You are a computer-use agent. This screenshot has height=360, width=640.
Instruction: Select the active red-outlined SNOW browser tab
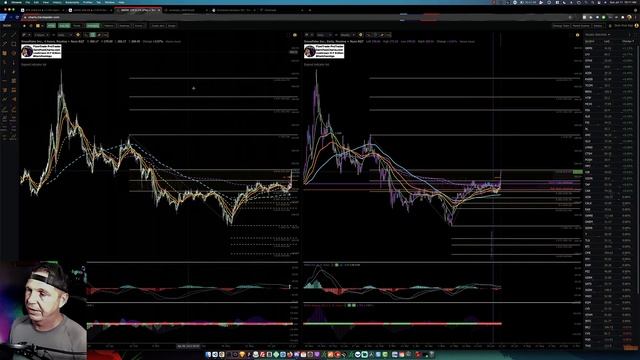[138, 10]
